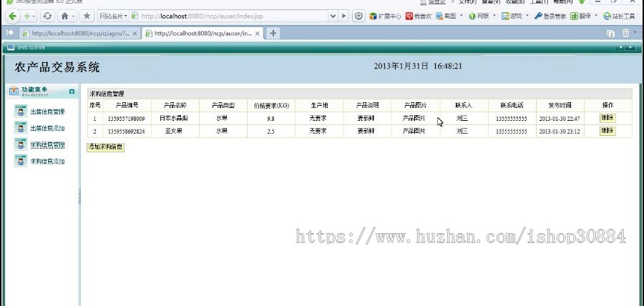This screenshot has height=306, width=644.
Task: Click the monitor icon in the green system bar
Action: click(x=10, y=47)
